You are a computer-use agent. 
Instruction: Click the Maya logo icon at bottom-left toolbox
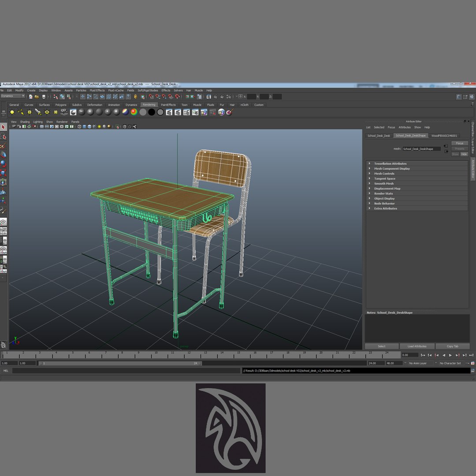click(x=3, y=345)
